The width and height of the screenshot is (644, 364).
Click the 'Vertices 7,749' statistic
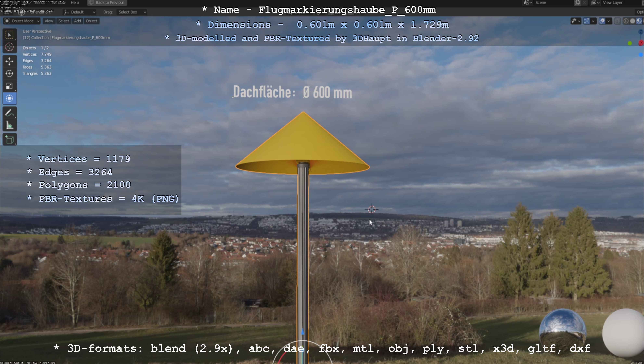click(x=37, y=54)
